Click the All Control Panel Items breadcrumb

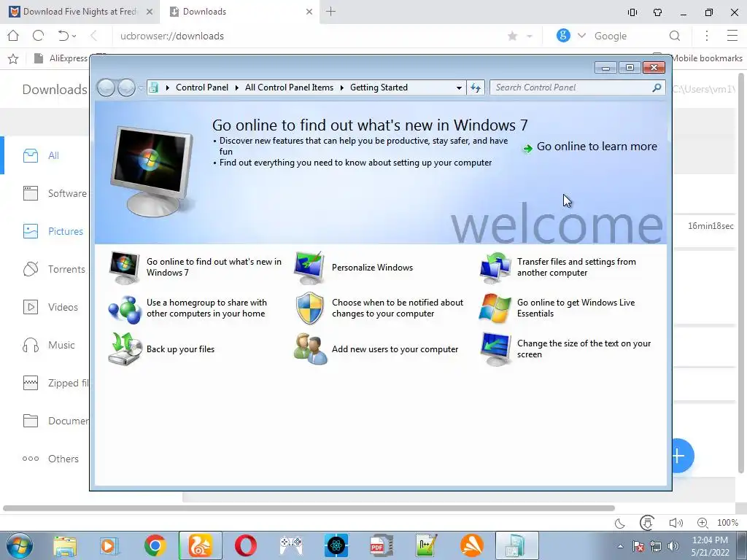tap(289, 87)
